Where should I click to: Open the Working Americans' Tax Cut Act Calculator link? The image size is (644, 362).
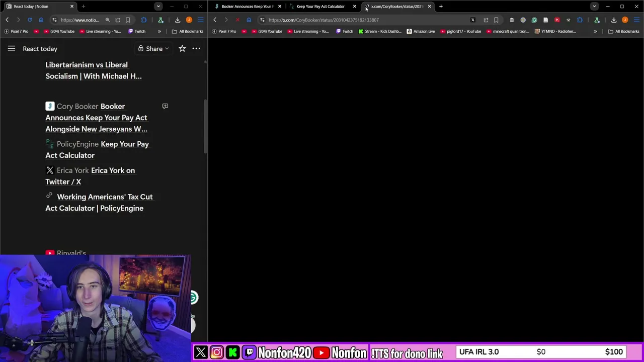99,202
